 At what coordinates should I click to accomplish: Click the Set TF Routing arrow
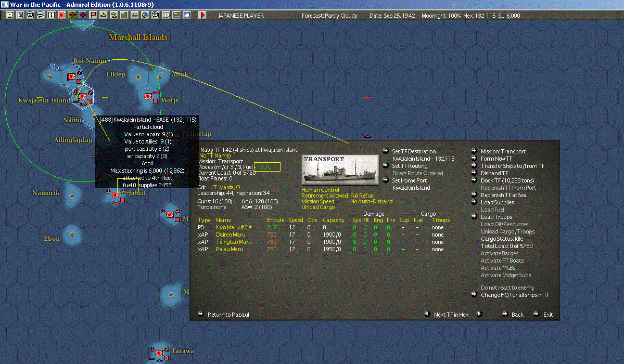click(385, 165)
